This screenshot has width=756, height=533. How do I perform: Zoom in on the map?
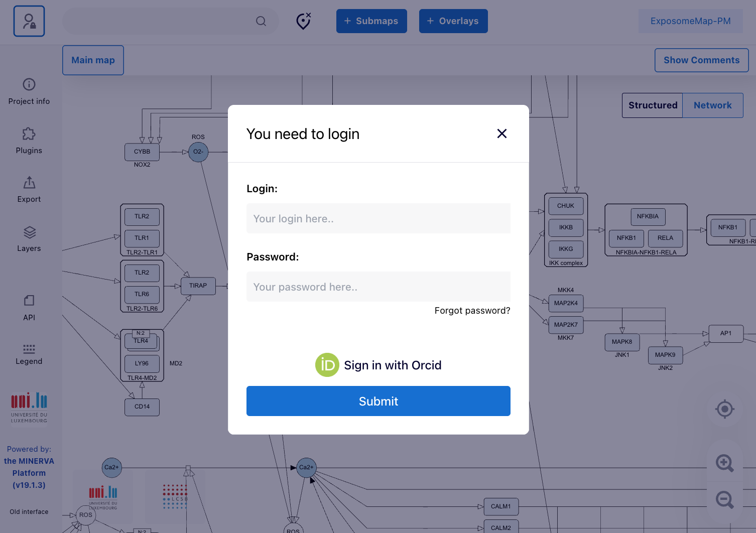pyautogui.click(x=724, y=463)
